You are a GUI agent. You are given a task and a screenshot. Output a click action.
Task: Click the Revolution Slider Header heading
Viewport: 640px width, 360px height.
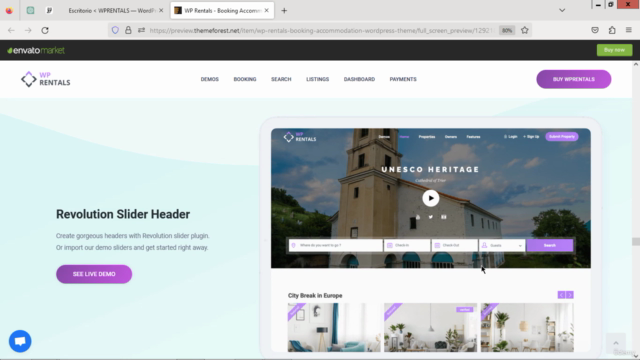[x=123, y=214]
